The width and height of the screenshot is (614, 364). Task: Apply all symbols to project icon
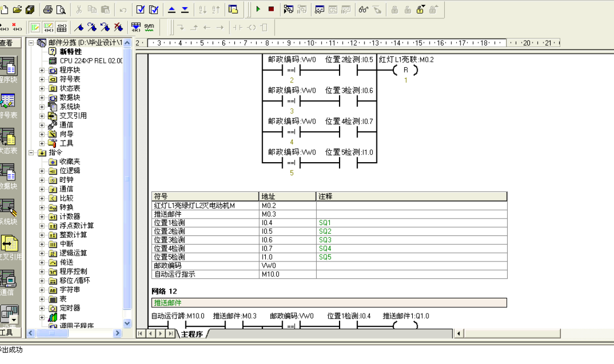pyautogui.click(x=136, y=28)
